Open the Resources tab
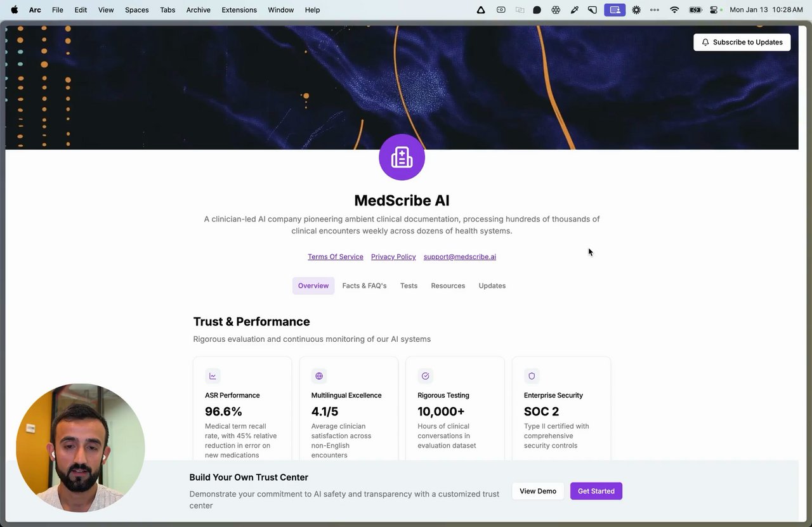Viewport: 812px width, 527px height. (x=448, y=286)
